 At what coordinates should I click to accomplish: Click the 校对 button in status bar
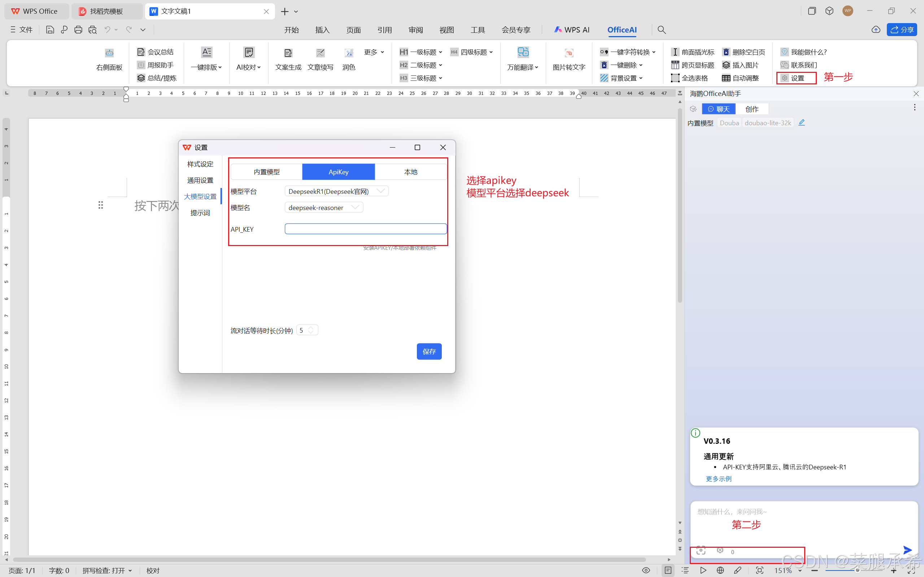coord(153,570)
